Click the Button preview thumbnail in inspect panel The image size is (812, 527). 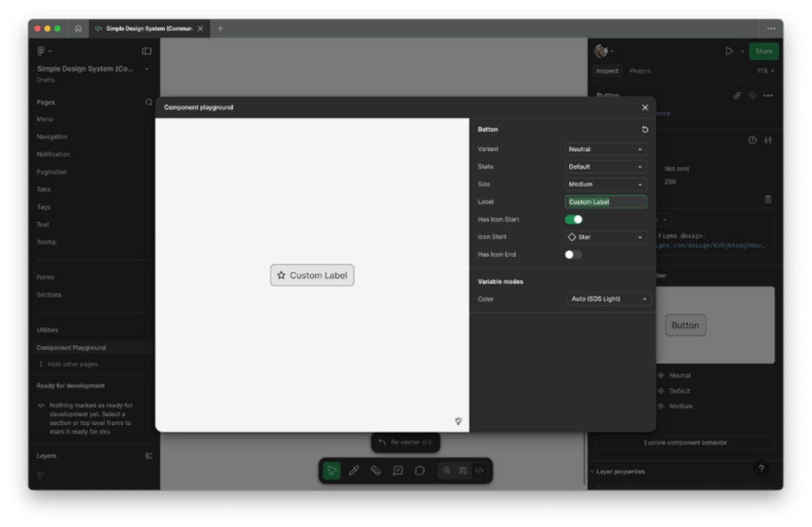pyautogui.click(x=685, y=325)
